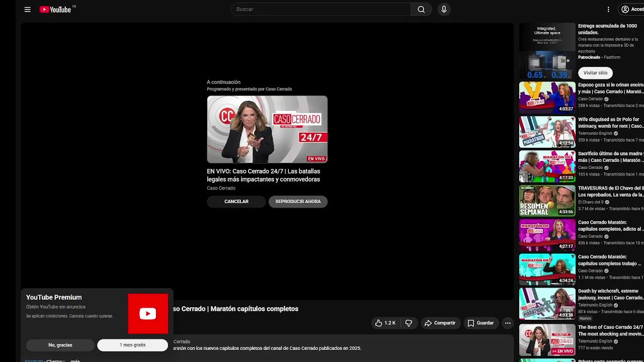
Task: Open the hamburger guide menu
Action: tap(28, 10)
